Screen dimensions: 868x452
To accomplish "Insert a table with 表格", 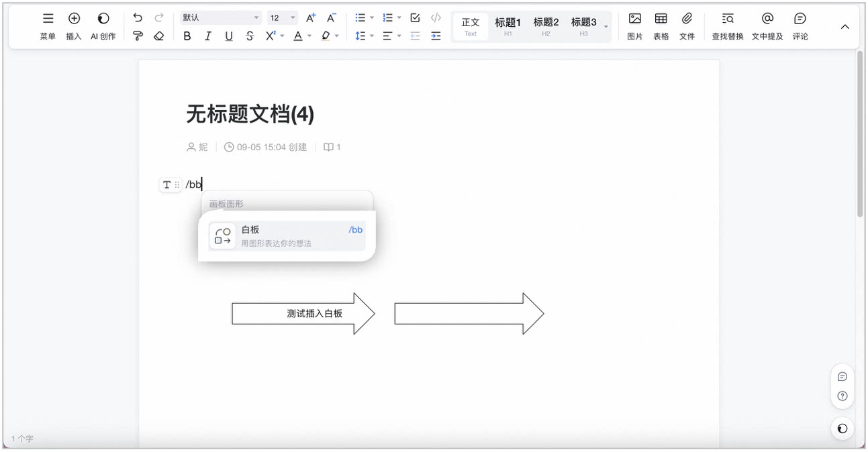I will pyautogui.click(x=661, y=27).
